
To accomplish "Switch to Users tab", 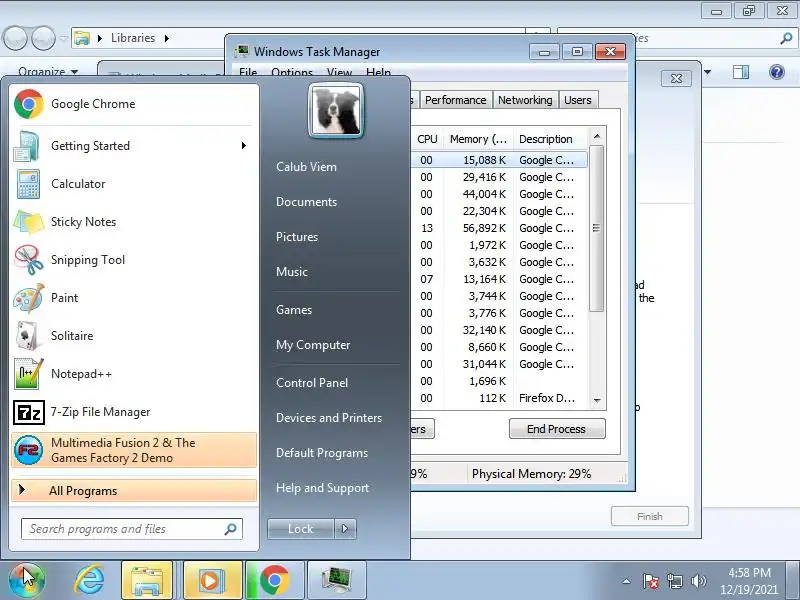I will 578,100.
